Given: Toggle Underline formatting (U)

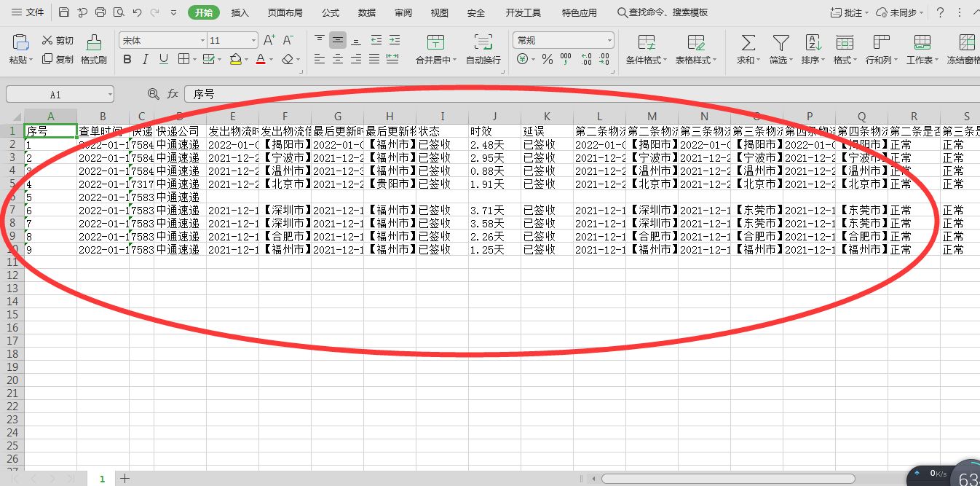Looking at the screenshot, I should pyautogui.click(x=164, y=60).
